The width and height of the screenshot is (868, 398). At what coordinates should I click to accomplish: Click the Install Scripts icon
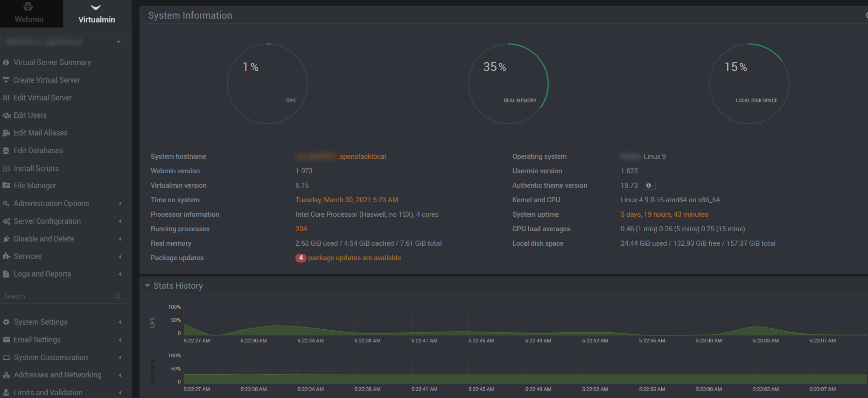pos(6,169)
